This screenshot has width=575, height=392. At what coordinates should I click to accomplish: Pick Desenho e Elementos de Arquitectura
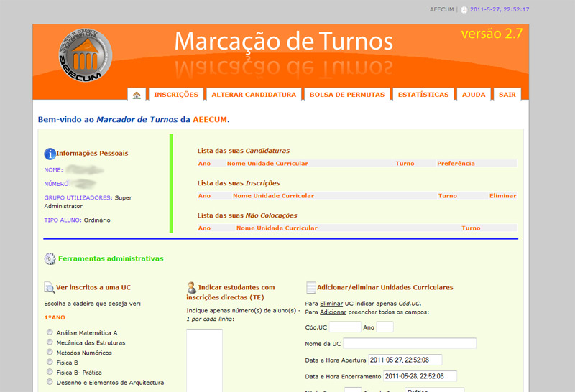point(50,382)
